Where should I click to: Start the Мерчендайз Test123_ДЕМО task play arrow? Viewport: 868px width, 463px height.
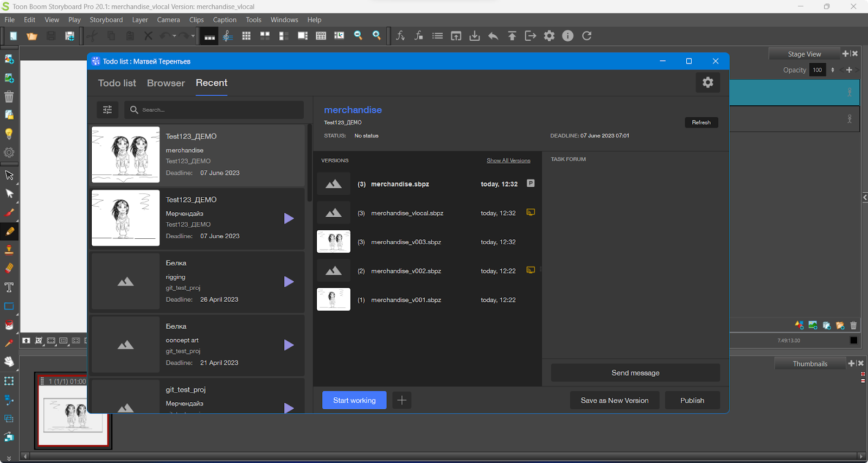pyautogui.click(x=289, y=218)
